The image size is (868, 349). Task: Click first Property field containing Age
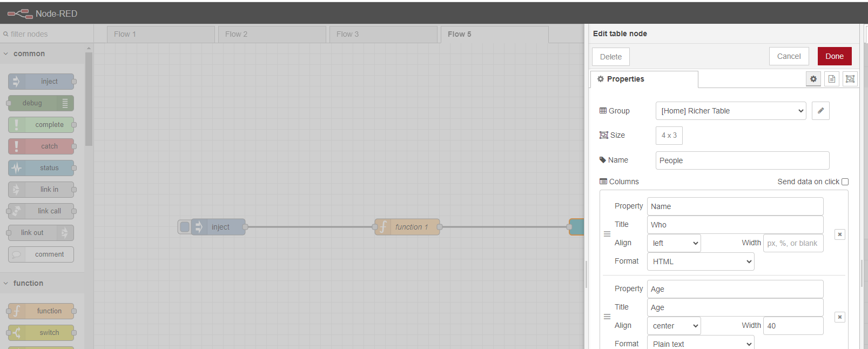pos(735,289)
